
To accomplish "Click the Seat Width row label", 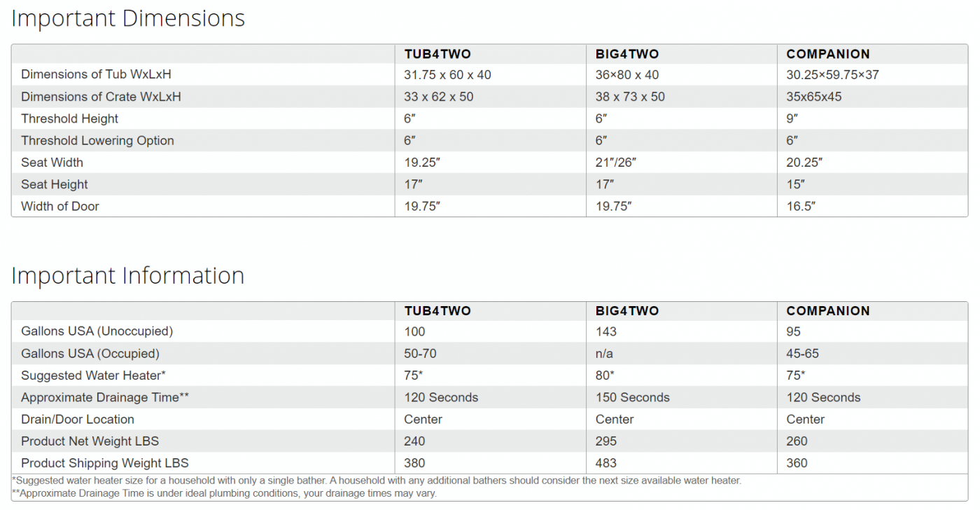I will tap(52, 163).
